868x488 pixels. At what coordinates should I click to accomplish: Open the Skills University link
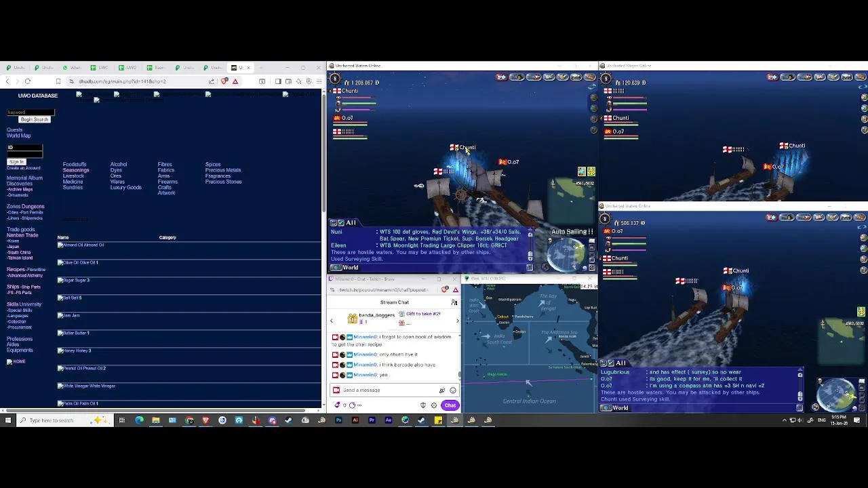[24, 304]
